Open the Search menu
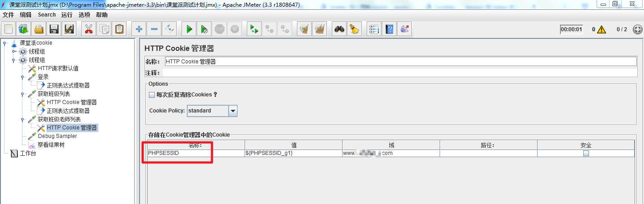This screenshot has width=644, height=204. point(47,15)
